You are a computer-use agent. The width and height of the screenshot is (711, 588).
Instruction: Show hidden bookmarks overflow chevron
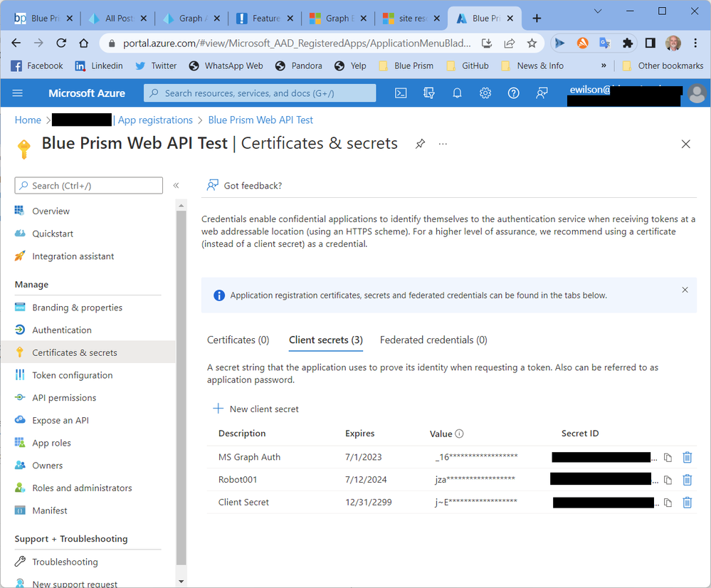coord(604,65)
